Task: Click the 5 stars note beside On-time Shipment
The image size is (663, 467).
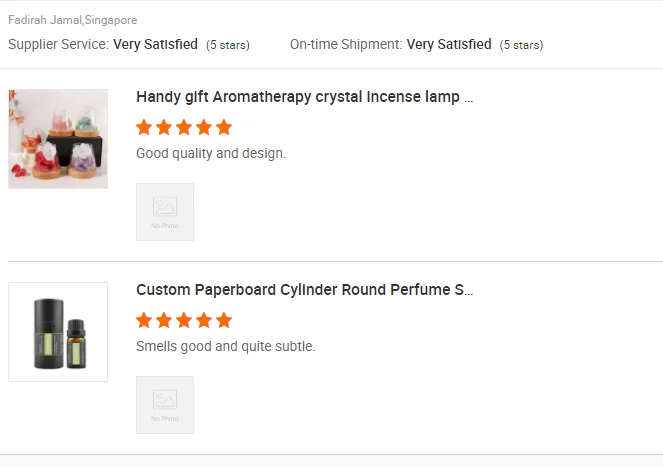Action: (521, 45)
